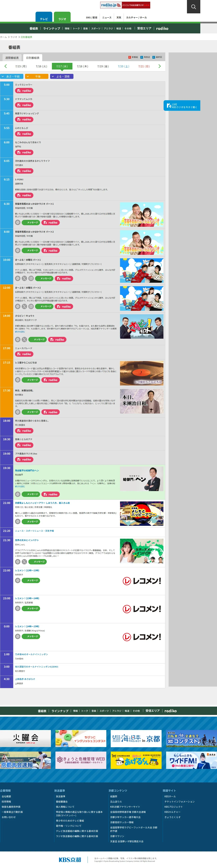
Task: Open 本日、米團治日和。 program thumbnail
Action: click(142, 401)
